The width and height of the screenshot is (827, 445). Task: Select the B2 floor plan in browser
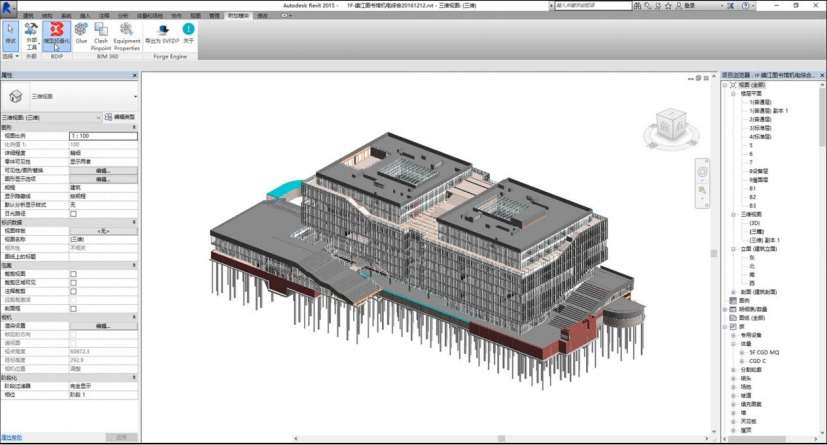(x=753, y=197)
